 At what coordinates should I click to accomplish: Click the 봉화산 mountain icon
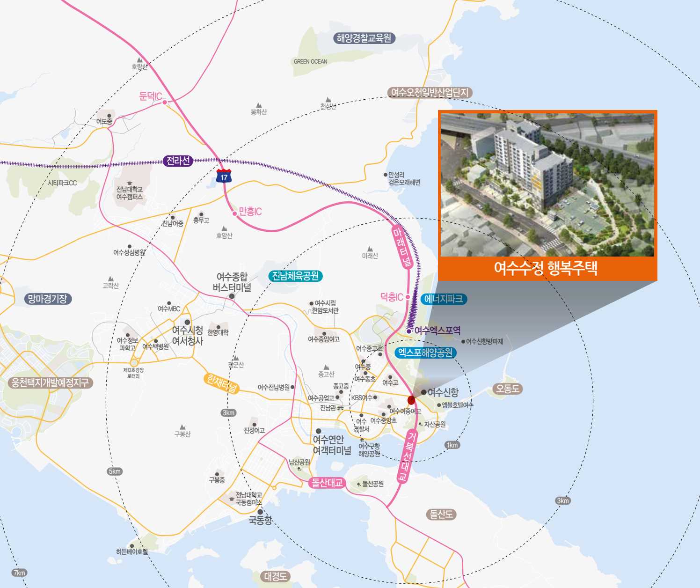click(x=259, y=106)
